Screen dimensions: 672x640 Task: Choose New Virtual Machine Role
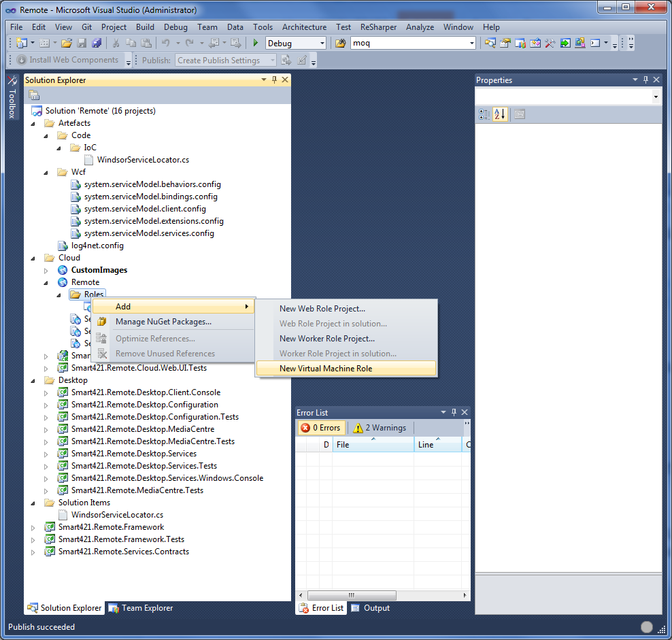(346, 369)
